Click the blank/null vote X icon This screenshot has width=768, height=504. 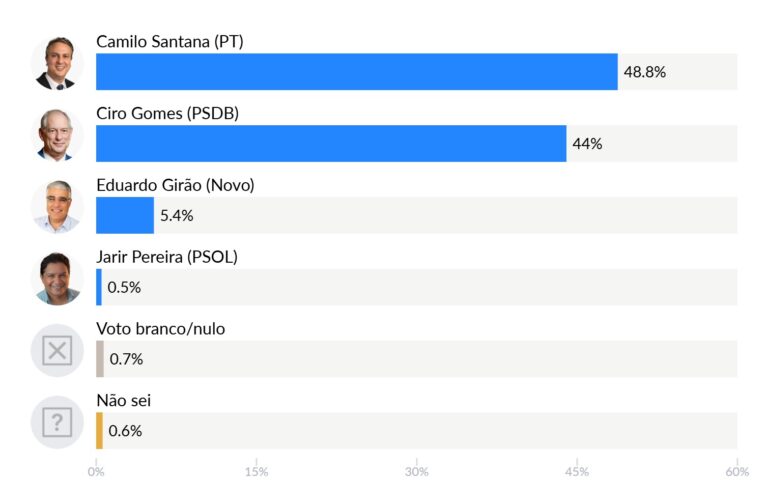tap(57, 351)
